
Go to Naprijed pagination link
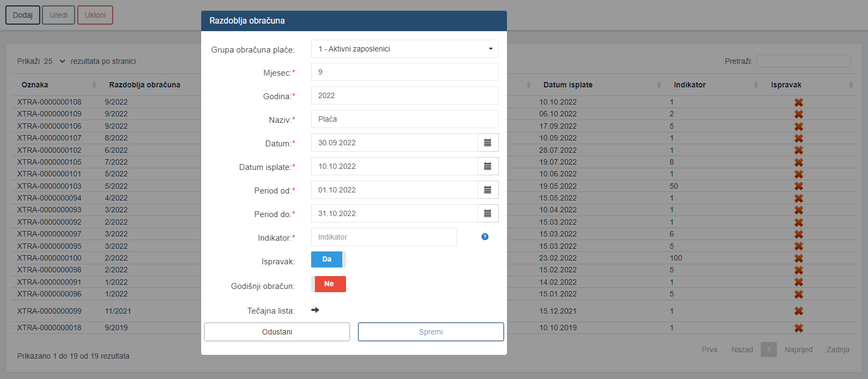pos(798,350)
